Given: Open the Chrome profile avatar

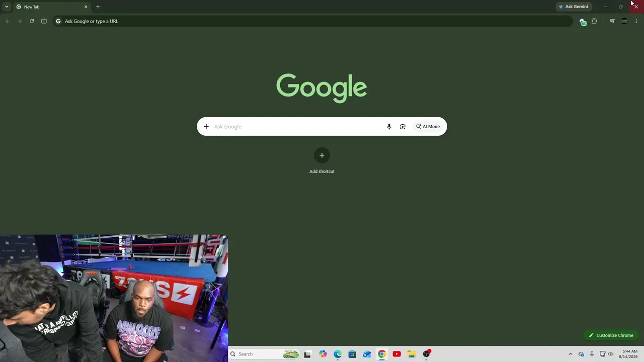Looking at the screenshot, I should click(x=624, y=21).
